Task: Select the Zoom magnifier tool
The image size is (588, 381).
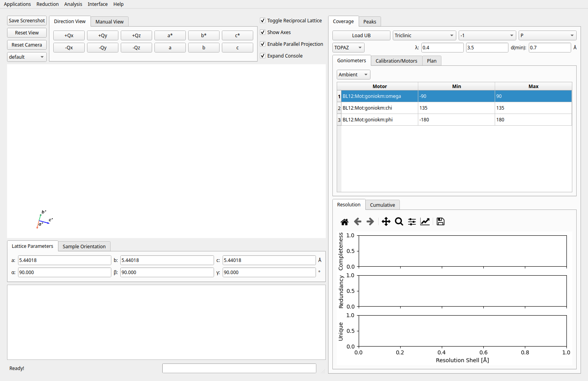Action: pyautogui.click(x=399, y=222)
